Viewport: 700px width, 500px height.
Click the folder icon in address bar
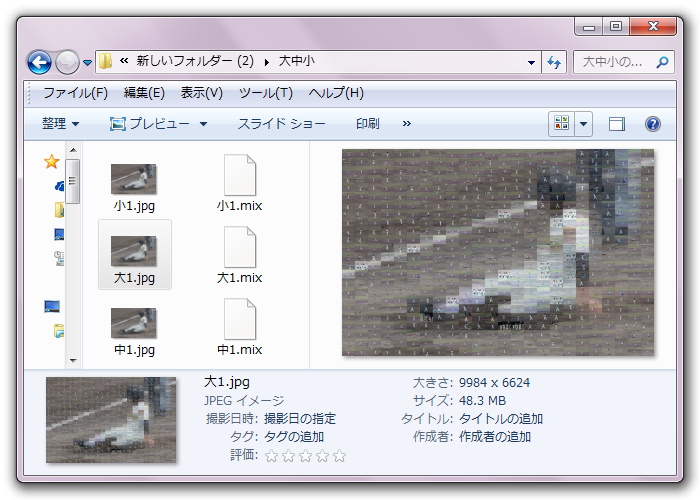tap(105, 61)
